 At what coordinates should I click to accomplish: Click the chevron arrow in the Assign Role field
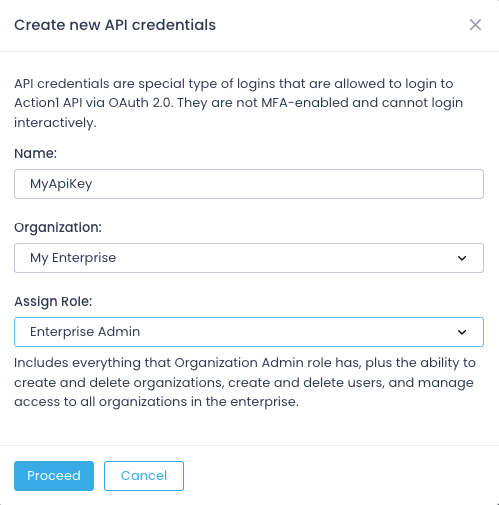click(x=462, y=332)
